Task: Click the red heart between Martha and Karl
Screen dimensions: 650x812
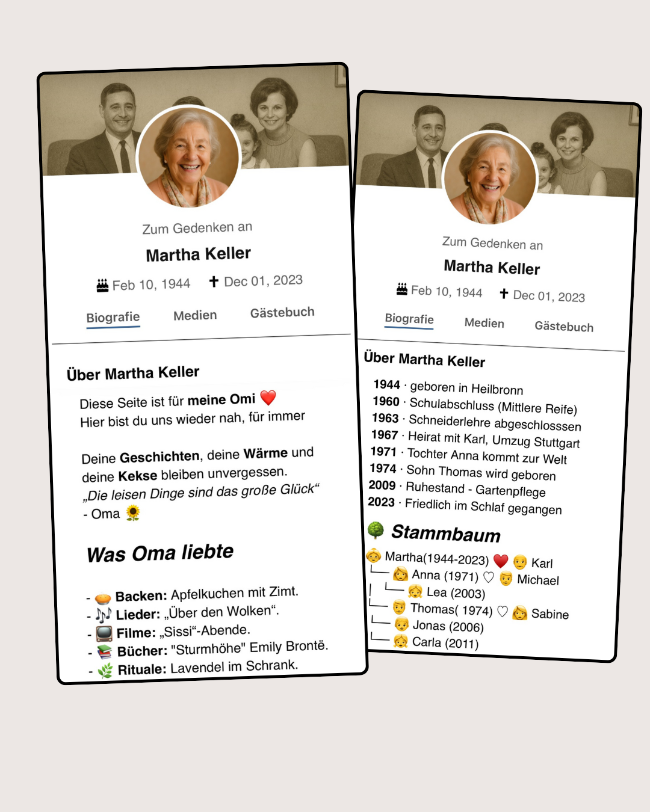Action: [x=501, y=561]
